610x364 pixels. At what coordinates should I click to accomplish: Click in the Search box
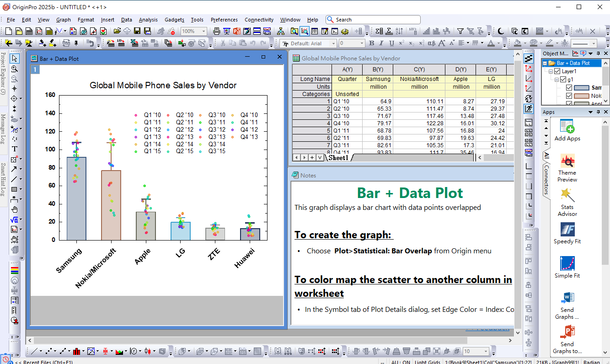coord(373,20)
